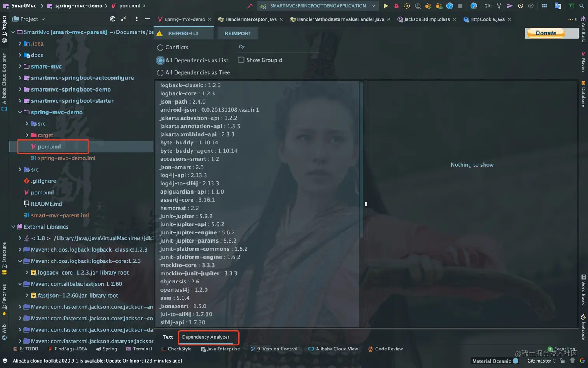Click the dependency list vertical scrollbar
Viewport: 588px width, 368px height.
[x=361, y=160]
